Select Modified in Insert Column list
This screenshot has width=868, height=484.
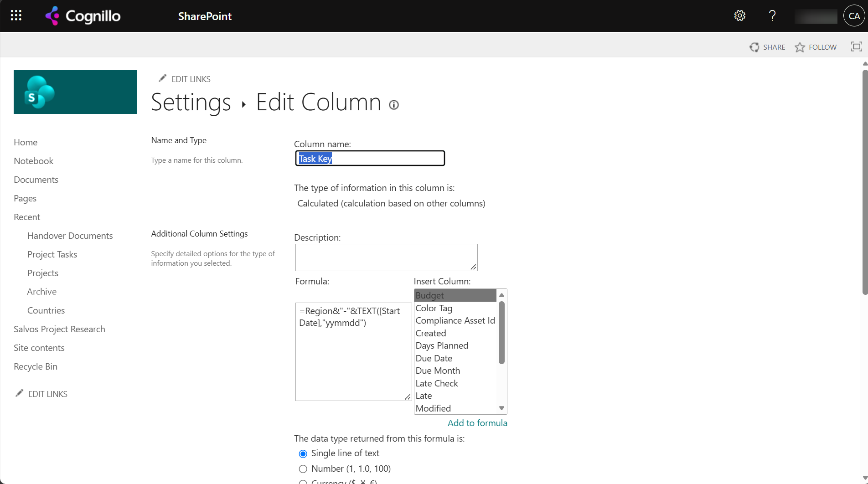point(455,408)
